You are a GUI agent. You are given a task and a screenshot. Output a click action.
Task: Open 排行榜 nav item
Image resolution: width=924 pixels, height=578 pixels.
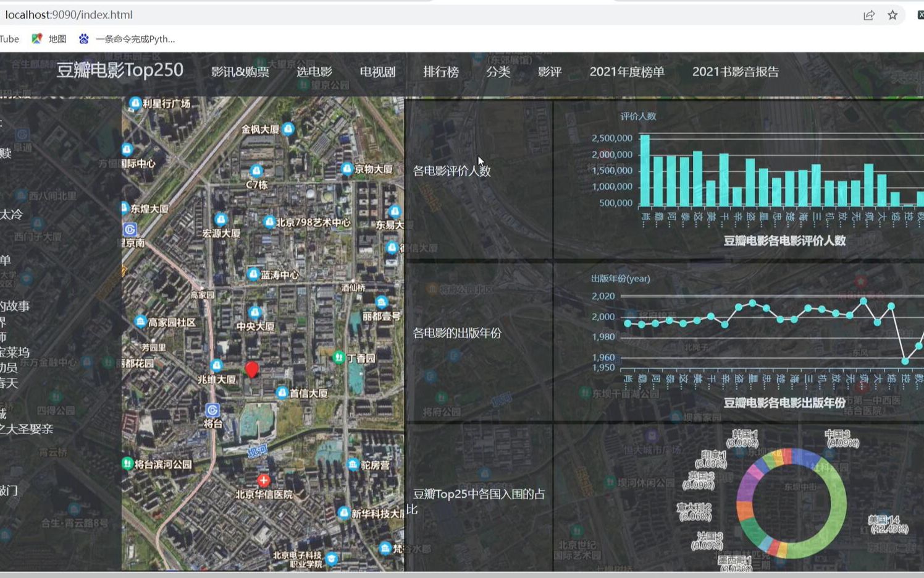[x=441, y=72]
